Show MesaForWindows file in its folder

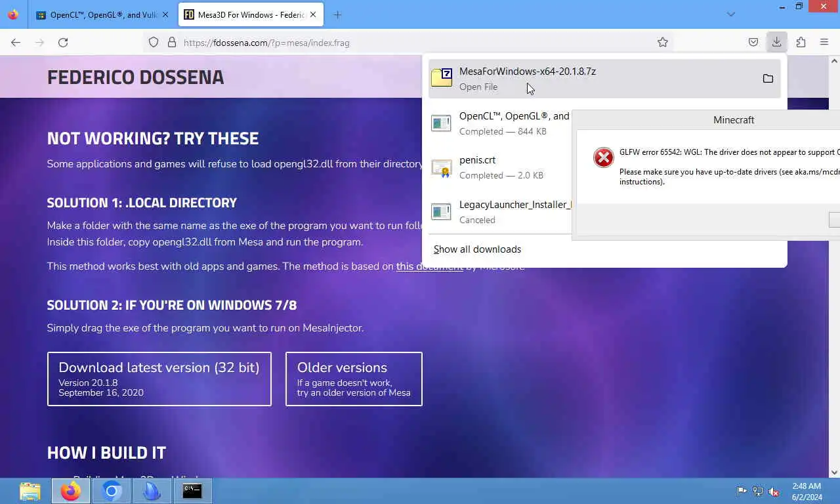click(x=768, y=79)
